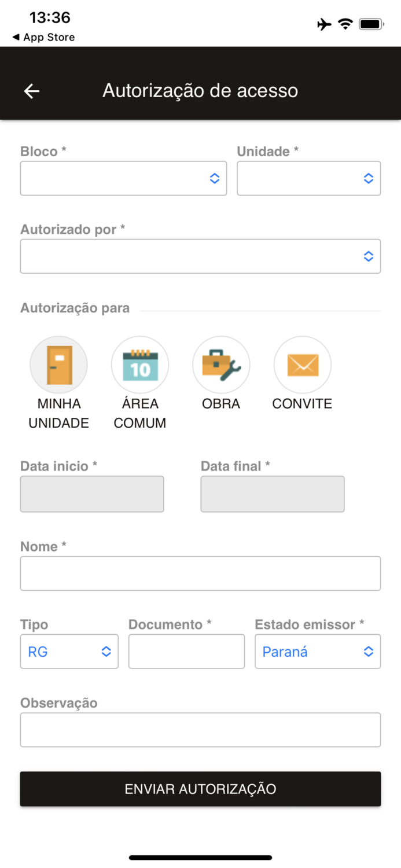The height and width of the screenshot is (868, 401).
Task: Tap the Observação text box
Action: 200,730
